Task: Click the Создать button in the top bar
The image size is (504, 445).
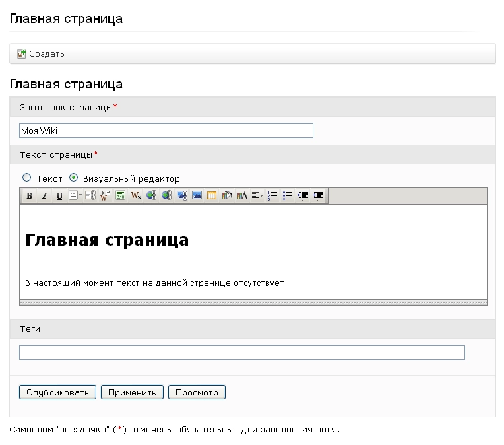Action: point(41,53)
